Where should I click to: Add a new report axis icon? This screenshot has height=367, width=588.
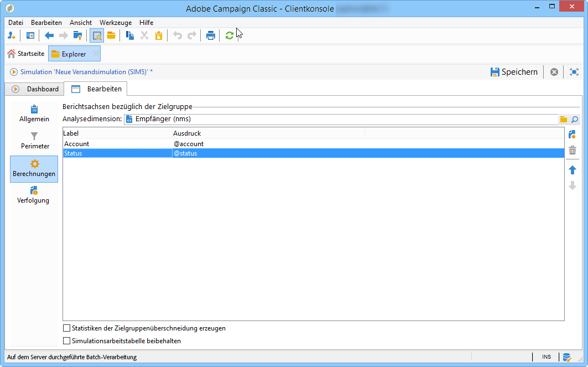click(573, 135)
